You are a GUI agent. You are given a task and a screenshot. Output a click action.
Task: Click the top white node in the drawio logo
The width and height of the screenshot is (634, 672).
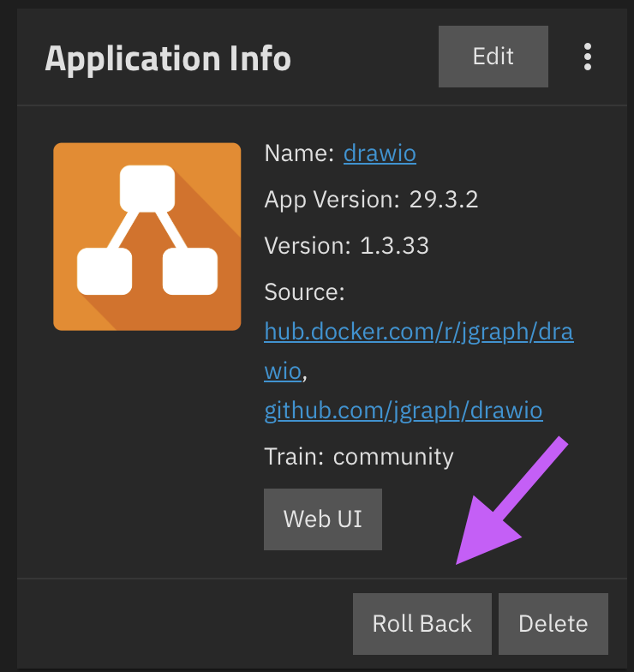coord(147,189)
